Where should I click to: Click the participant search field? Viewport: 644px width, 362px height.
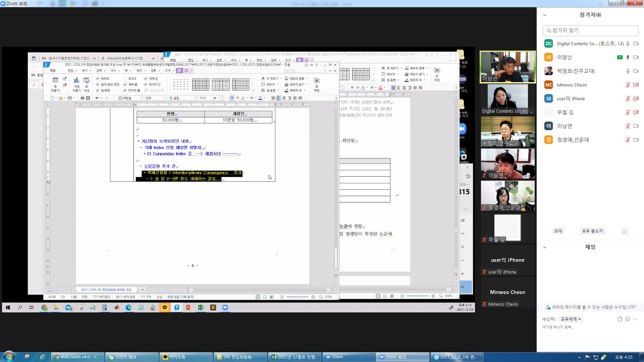(x=590, y=31)
